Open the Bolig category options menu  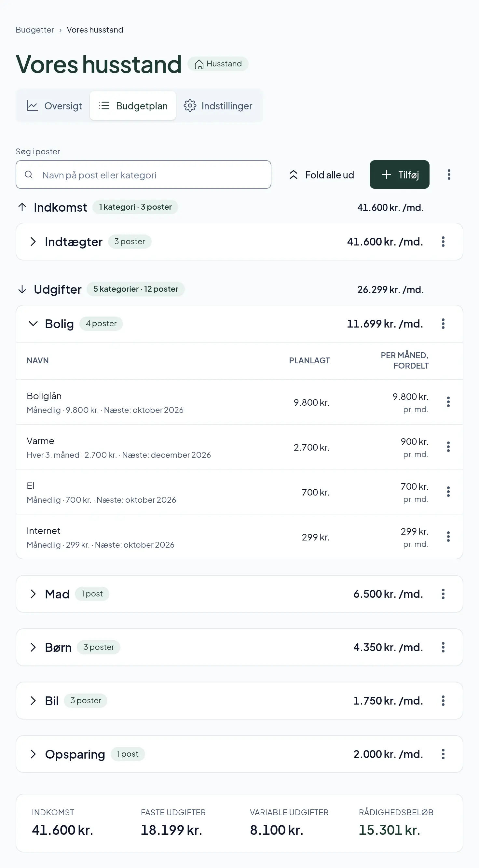(443, 324)
